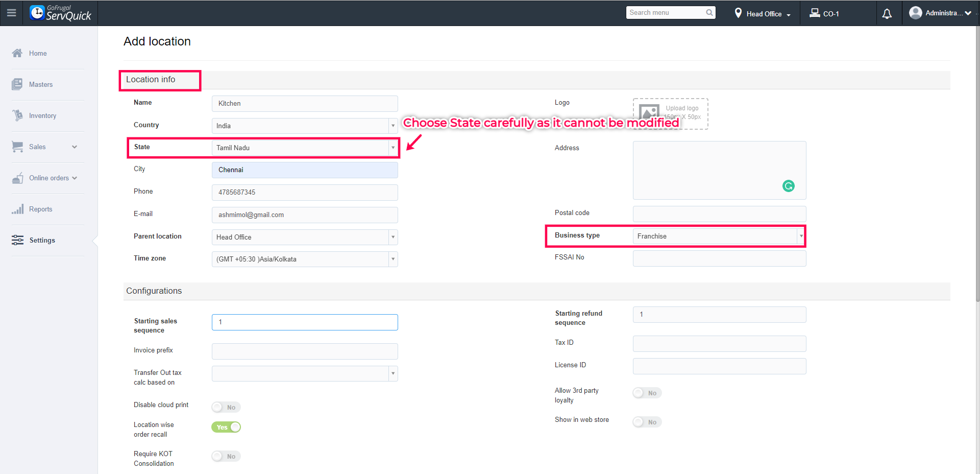This screenshot has width=980, height=474.
Task: Open notifications bell
Action: click(x=887, y=13)
